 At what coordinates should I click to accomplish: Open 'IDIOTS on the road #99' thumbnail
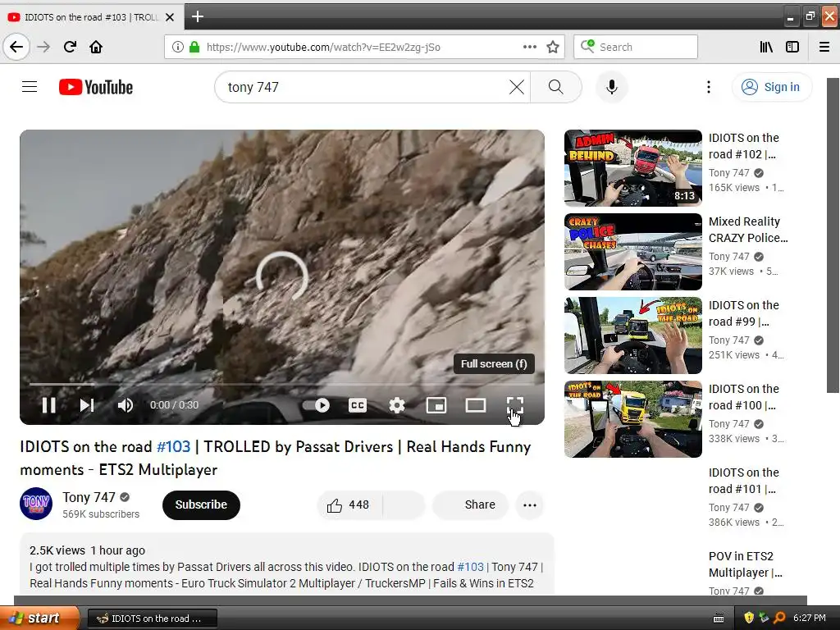tap(632, 335)
